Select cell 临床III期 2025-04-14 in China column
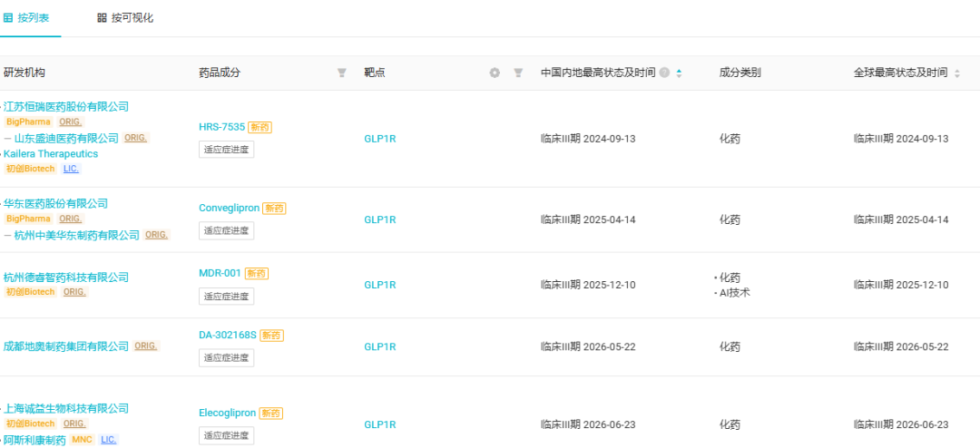The height and width of the screenshot is (448, 980). coord(588,220)
